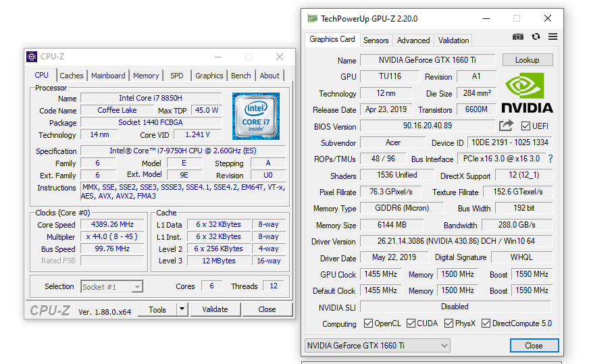Click the Memory Type value GDDR6 (Micron)
The width and height of the screenshot is (589, 364).
(402, 208)
